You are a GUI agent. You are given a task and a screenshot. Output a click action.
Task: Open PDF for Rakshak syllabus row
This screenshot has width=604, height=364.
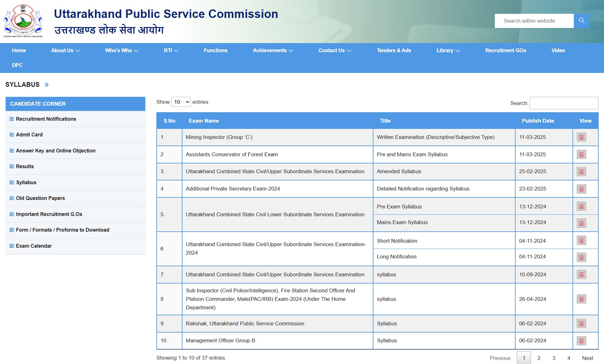pos(581,324)
